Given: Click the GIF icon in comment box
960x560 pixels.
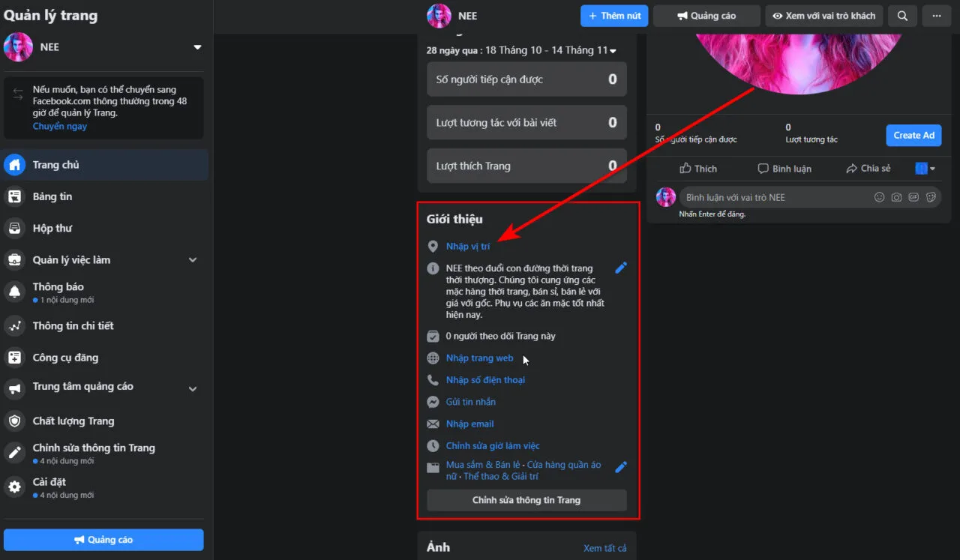Looking at the screenshot, I should tap(913, 197).
